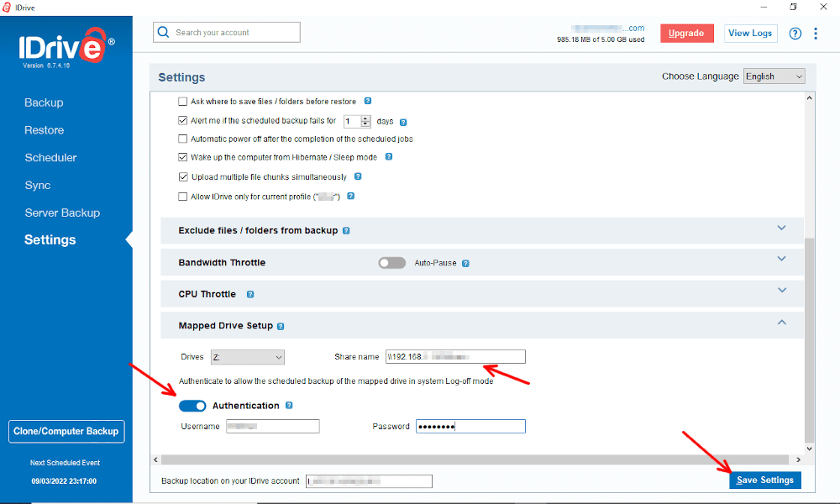Click the Next Scheduled Event date '09/03/2022 23:17:00'
Viewport: 840px width, 504px height.
coord(64,481)
